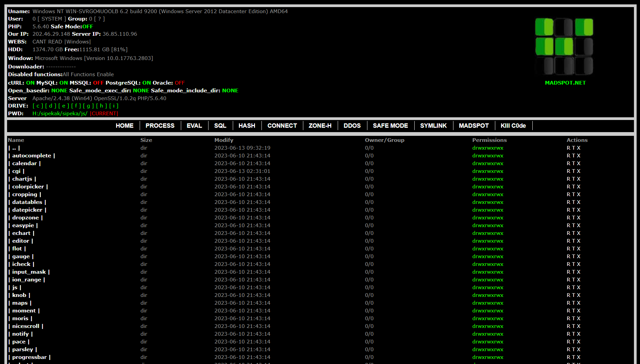Image resolution: width=640 pixels, height=364 pixels.
Task: Open the maps directory
Action: click(x=20, y=303)
